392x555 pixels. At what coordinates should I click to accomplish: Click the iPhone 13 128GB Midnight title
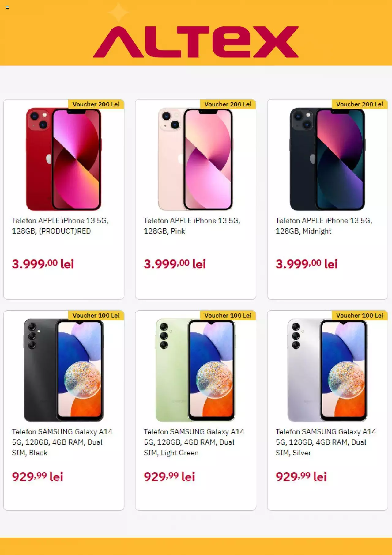click(x=324, y=226)
